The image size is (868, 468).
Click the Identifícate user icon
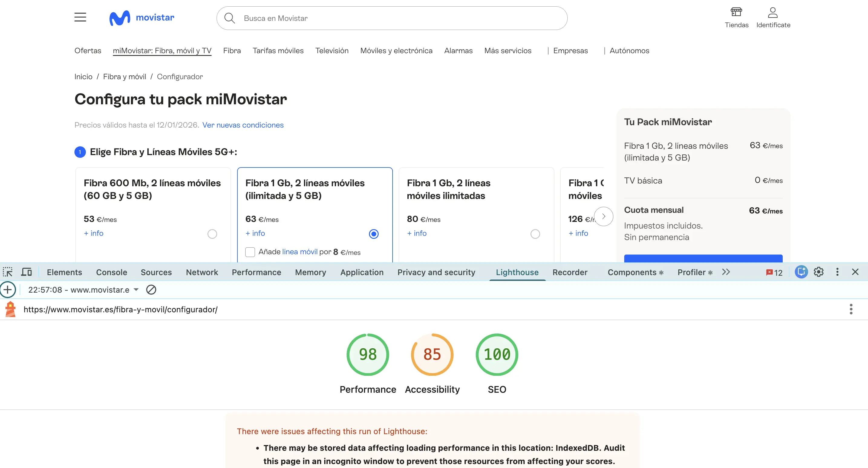point(773,12)
